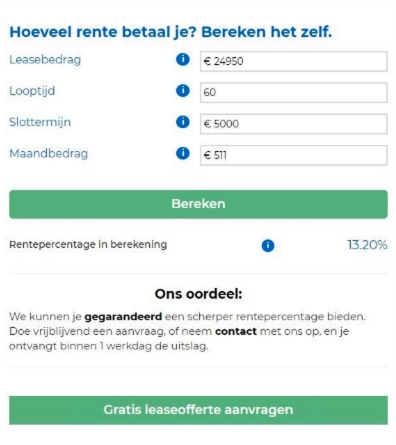Click the 'Ons oordeel:' heading
396x445 pixels.
tap(198, 294)
